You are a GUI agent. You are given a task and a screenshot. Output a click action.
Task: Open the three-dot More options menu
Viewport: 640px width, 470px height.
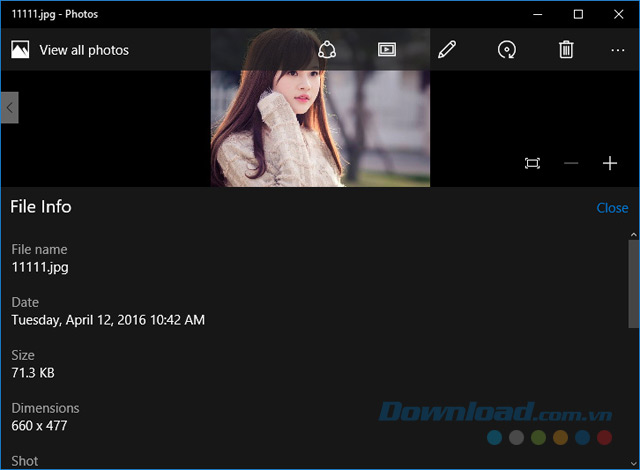coord(617,50)
